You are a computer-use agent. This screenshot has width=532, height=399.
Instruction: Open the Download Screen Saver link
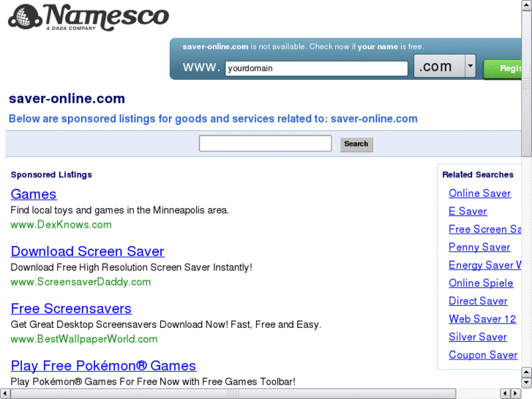(88, 251)
